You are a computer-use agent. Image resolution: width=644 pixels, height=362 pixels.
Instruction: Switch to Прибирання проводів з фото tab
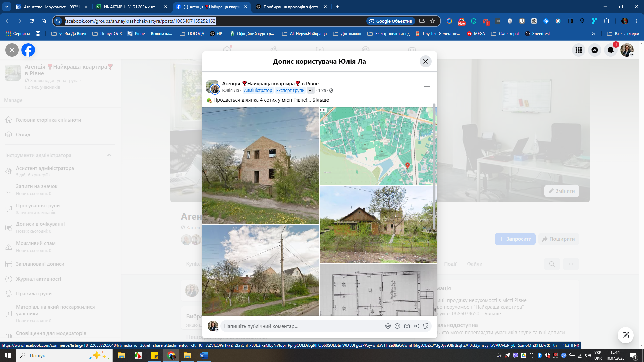click(x=290, y=7)
